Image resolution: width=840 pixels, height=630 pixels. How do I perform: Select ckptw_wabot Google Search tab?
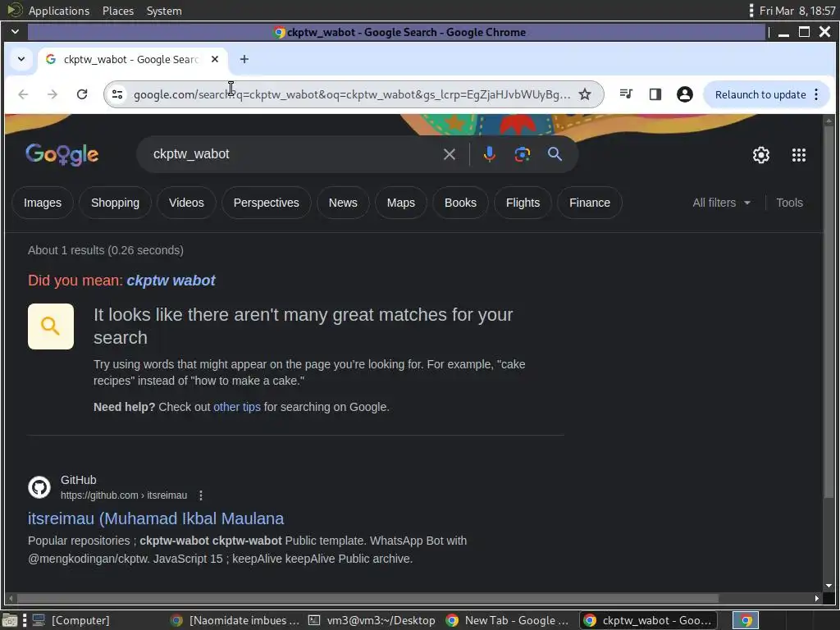pos(131,59)
